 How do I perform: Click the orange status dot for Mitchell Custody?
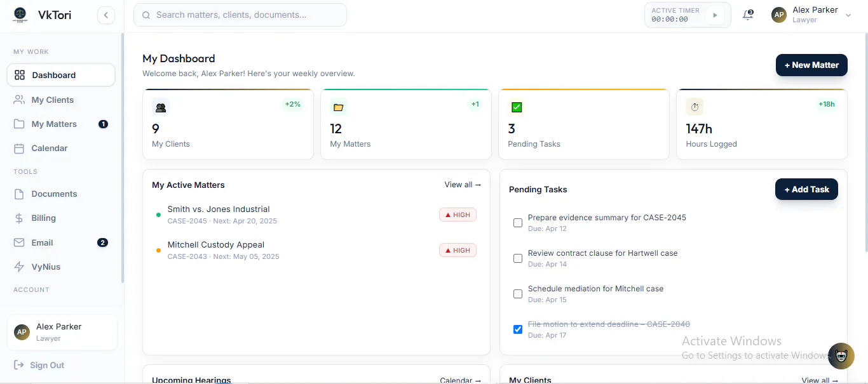pyautogui.click(x=158, y=250)
